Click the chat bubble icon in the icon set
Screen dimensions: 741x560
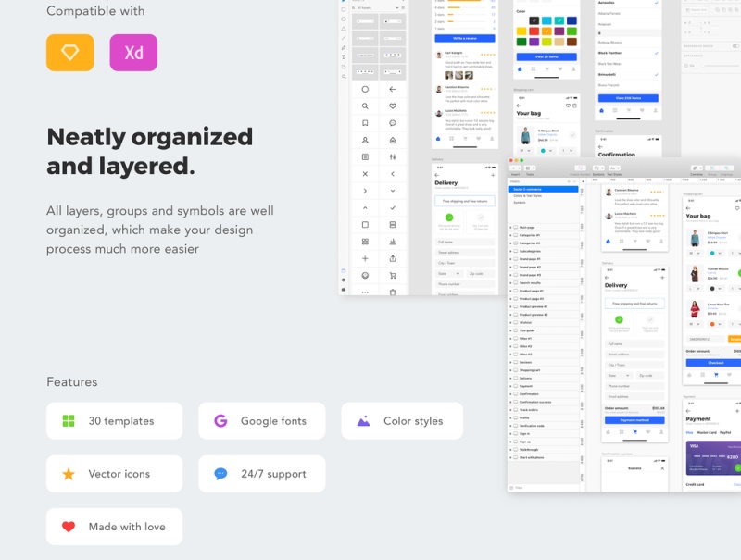pos(393,122)
